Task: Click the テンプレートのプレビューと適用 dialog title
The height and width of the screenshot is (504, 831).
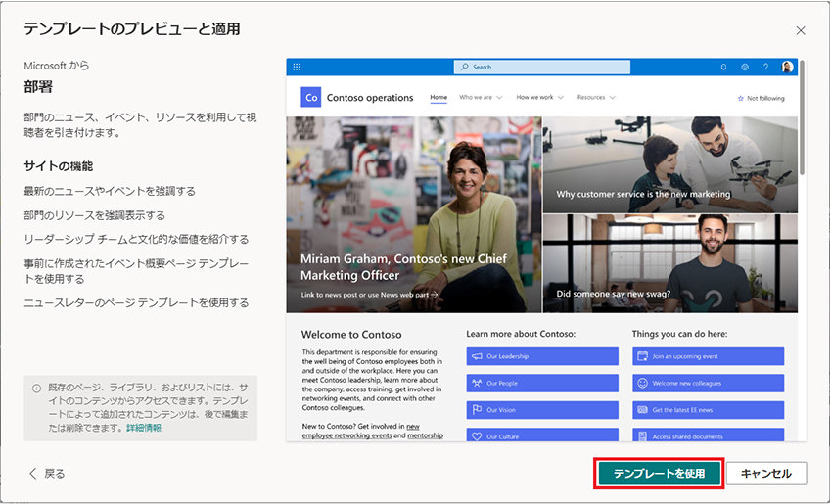Action: pyautogui.click(x=131, y=28)
